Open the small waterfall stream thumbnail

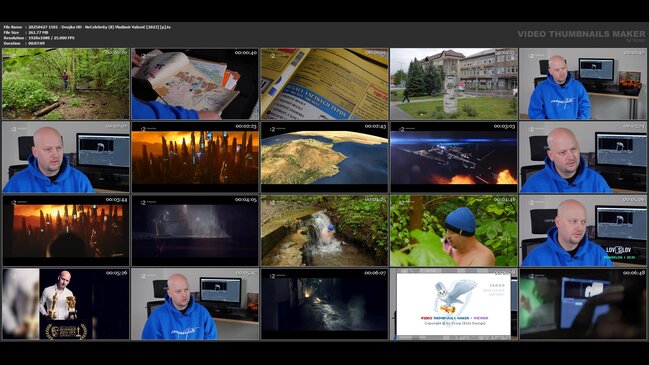pyautogui.click(x=324, y=231)
